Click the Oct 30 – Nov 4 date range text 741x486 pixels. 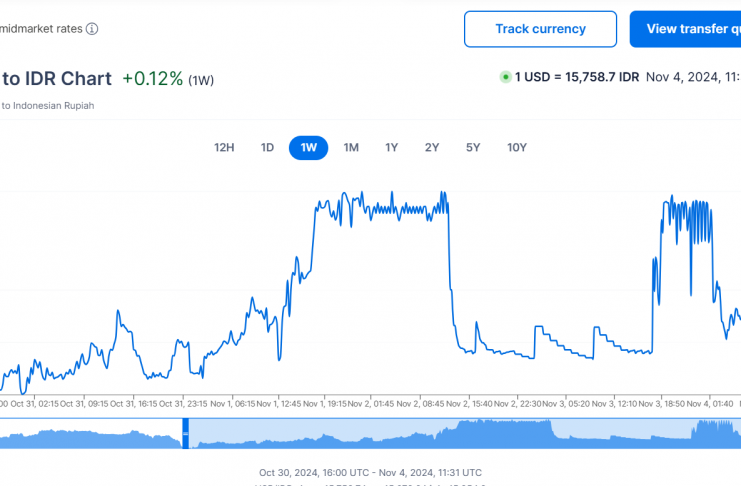click(x=371, y=472)
